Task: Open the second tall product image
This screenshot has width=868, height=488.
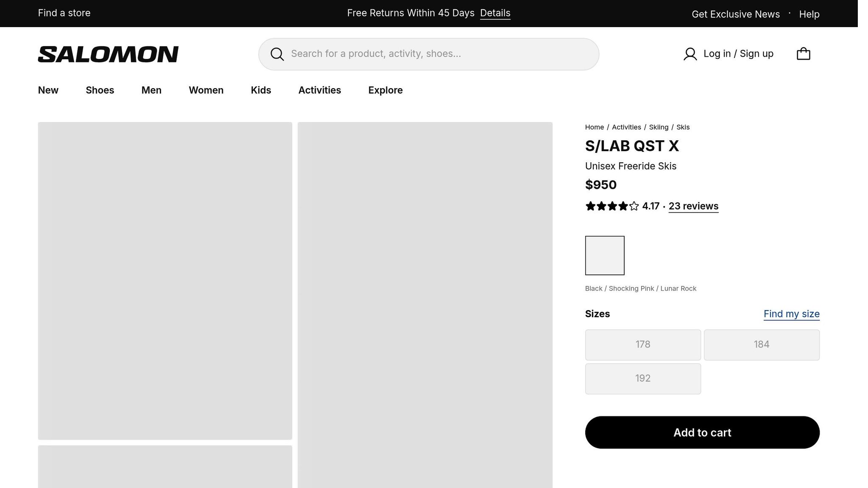Action: tap(425, 305)
